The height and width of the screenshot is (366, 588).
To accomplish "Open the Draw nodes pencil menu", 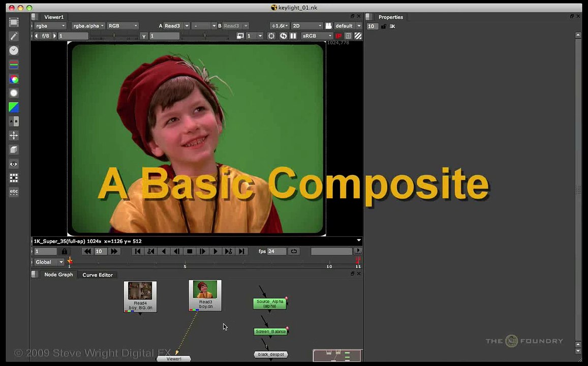I will pyautogui.click(x=14, y=37).
